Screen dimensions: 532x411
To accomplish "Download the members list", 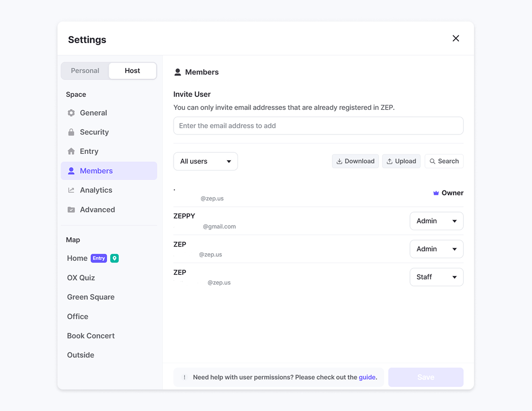I will [355, 161].
